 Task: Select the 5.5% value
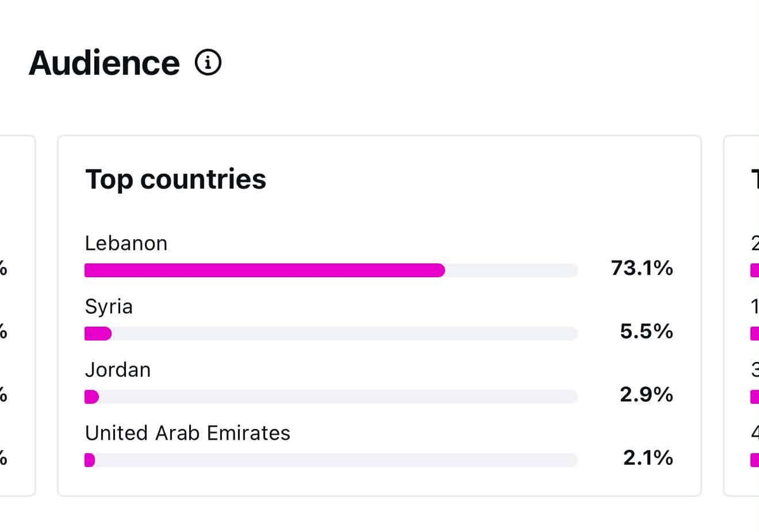tap(646, 332)
